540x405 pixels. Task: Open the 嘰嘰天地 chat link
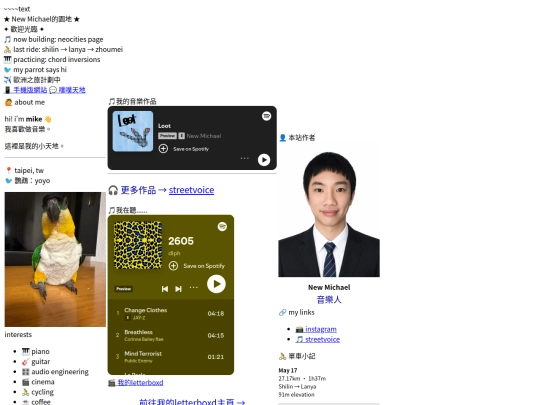pyautogui.click(x=68, y=90)
